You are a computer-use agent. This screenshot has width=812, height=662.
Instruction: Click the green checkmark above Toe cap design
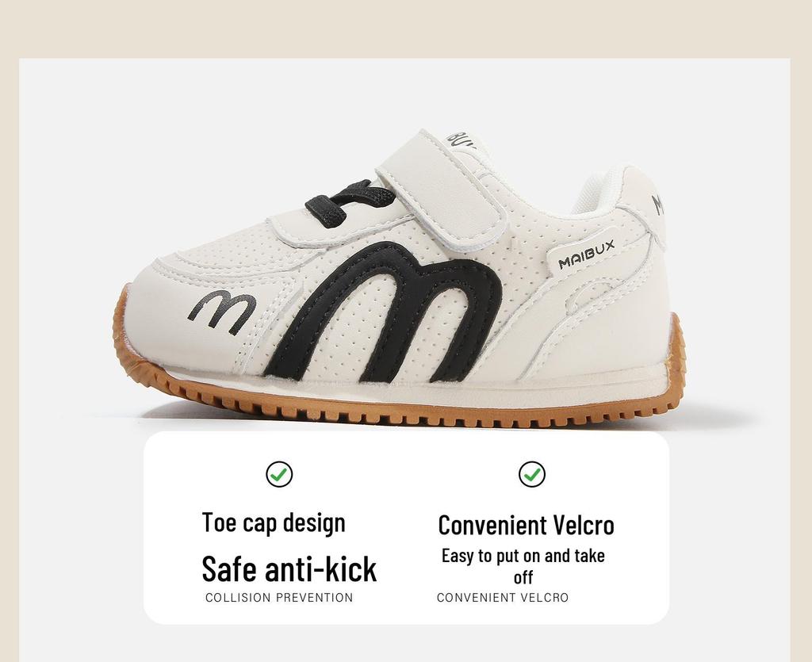(x=279, y=474)
